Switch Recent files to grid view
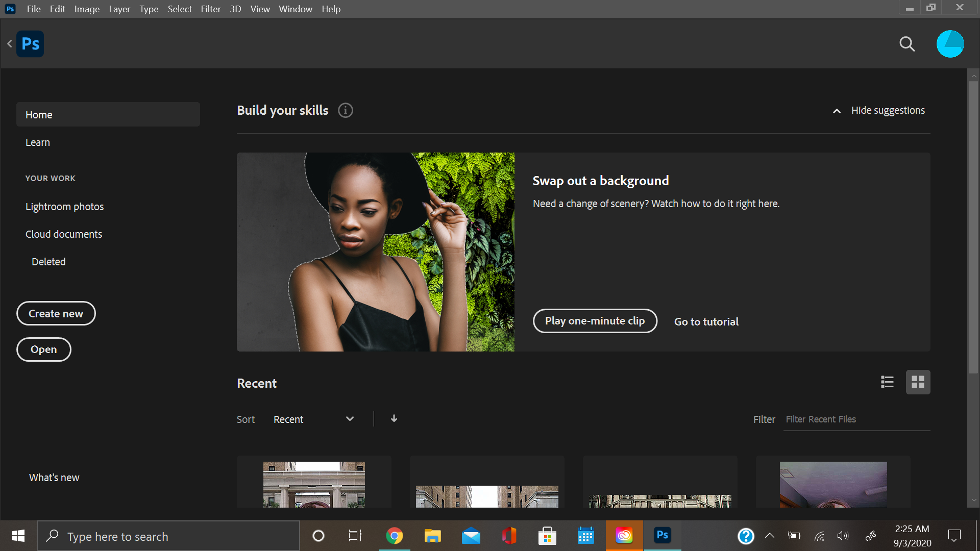The image size is (980, 551). (x=918, y=382)
